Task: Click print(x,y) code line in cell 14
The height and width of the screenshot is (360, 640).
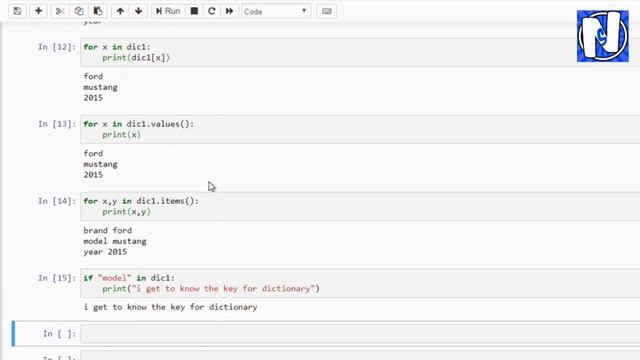Action: click(x=127, y=212)
